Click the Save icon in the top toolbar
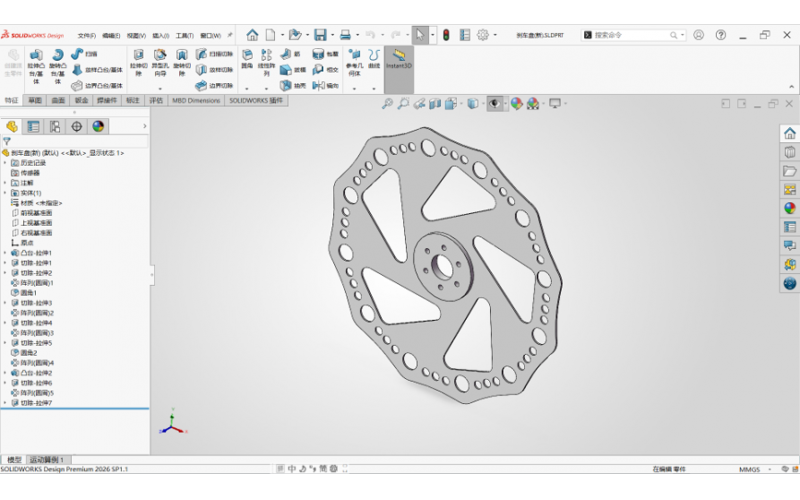Image resolution: width=800 pixels, height=500 pixels. point(320,35)
